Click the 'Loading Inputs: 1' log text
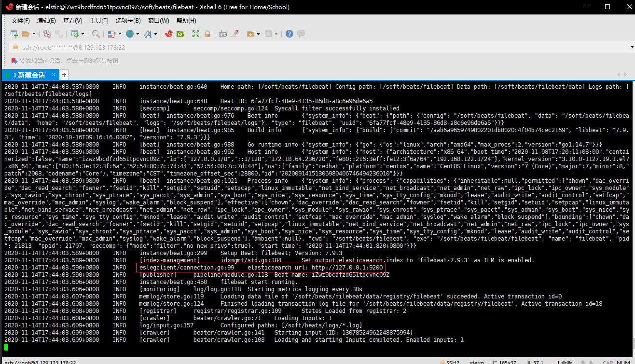 303,318
